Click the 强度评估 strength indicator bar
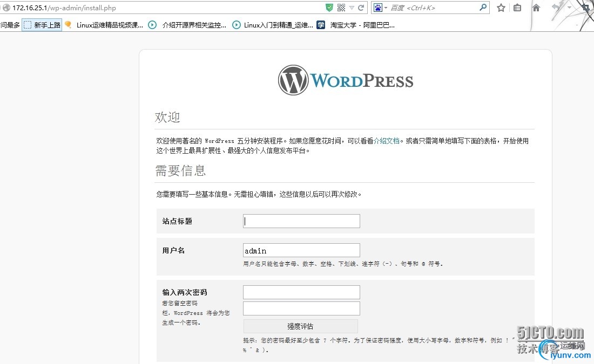This screenshot has width=594, height=364. (300, 326)
